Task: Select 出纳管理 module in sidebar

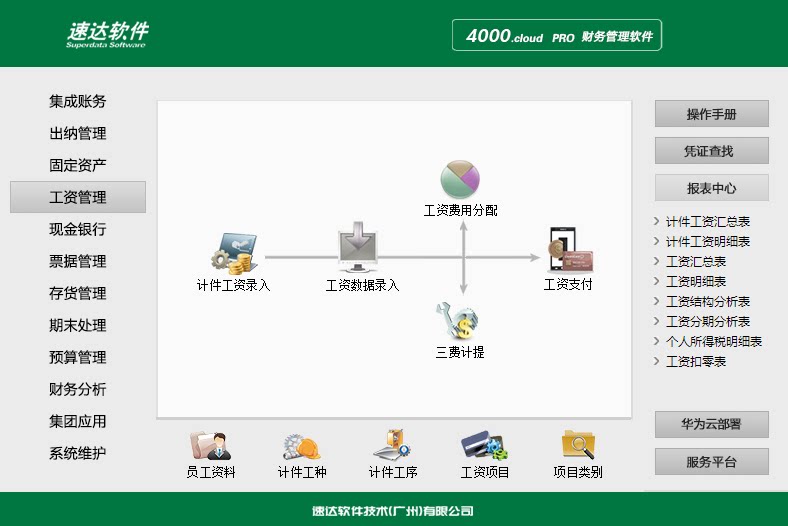Action: click(78, 134)
